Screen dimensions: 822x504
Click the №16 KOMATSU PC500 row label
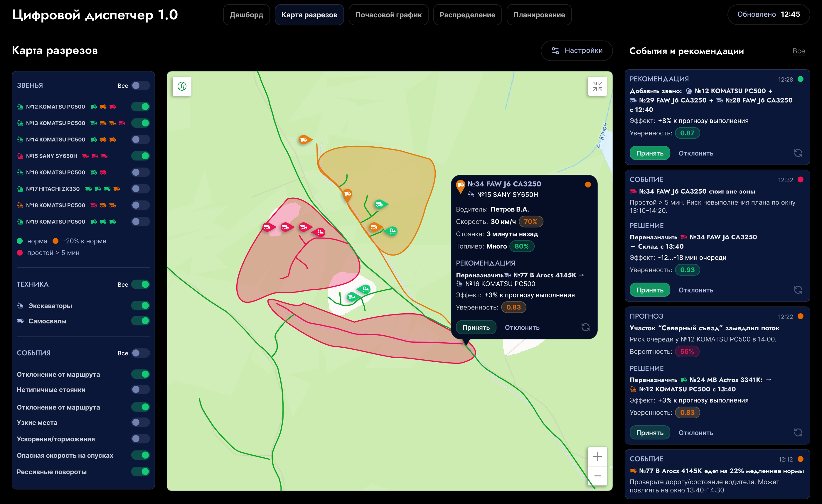(x=55, y=172)
